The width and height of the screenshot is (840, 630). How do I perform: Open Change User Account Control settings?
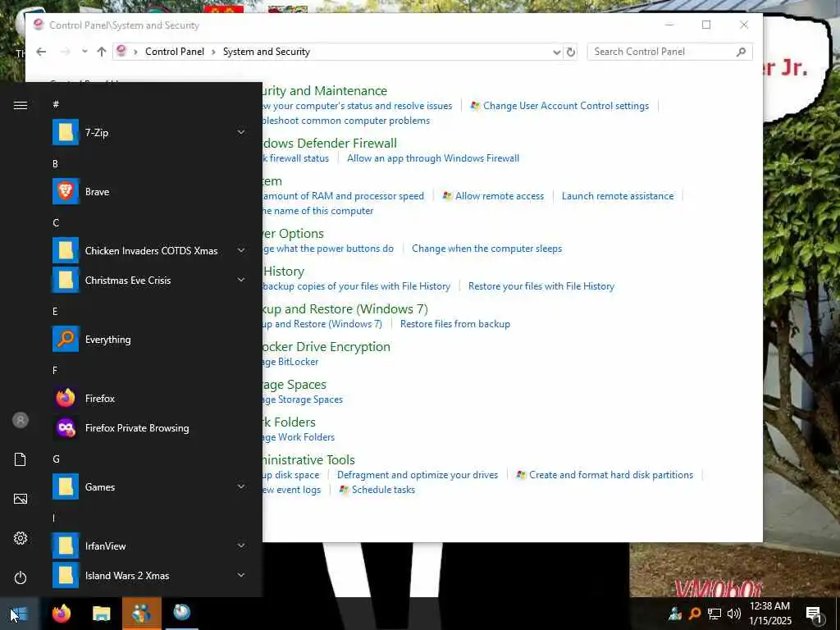(566, 106)
